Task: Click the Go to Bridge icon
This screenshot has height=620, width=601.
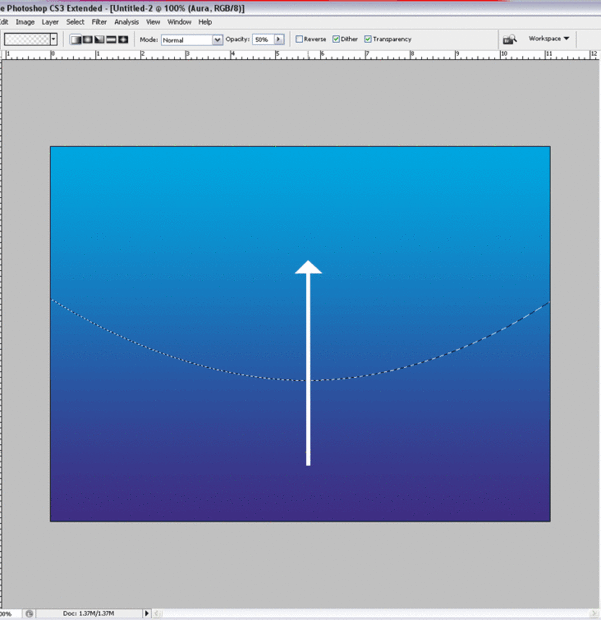Action: (510, 39)
